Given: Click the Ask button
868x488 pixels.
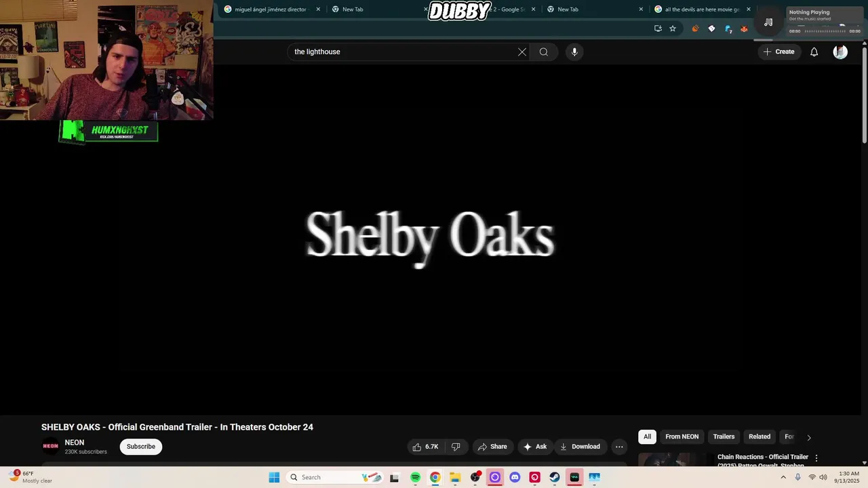Looking at the screenshot, I should pos(535,447).
